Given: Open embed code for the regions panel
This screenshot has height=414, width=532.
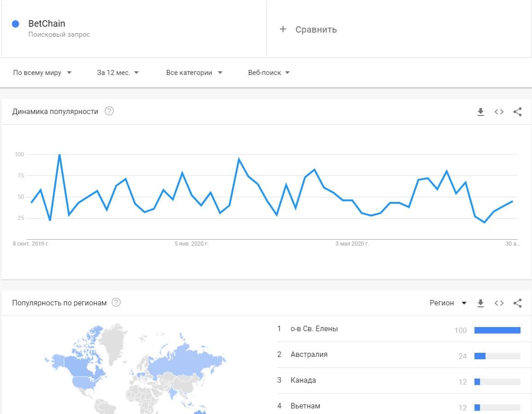Looking at the screenshot, I should point(499,303).
